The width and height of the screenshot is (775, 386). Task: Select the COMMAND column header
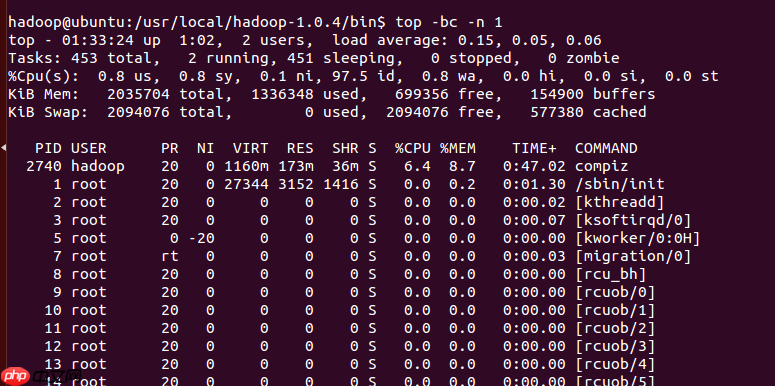[x=606, y=148]
